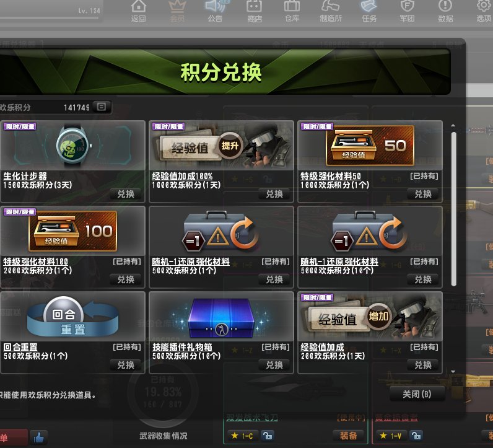Open the 数据 data icon
The width and height of the screenshot is (493, 448).
pos(445,11)
